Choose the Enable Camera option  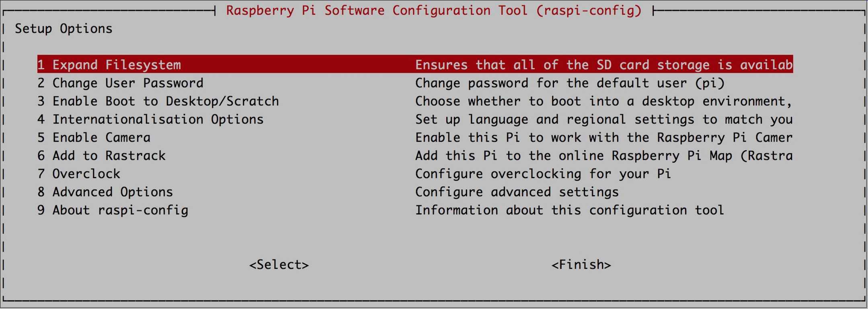(94, 137)
